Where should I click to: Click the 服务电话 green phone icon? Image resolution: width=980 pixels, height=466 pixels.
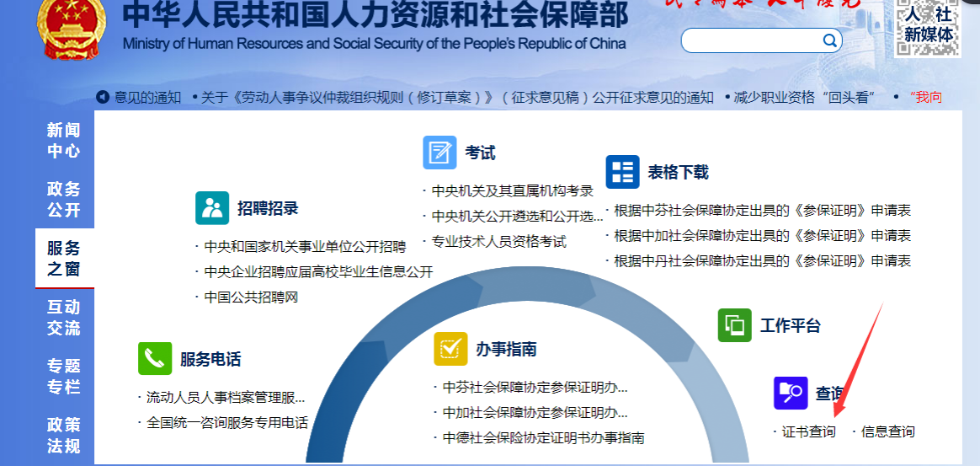[155, 358]
